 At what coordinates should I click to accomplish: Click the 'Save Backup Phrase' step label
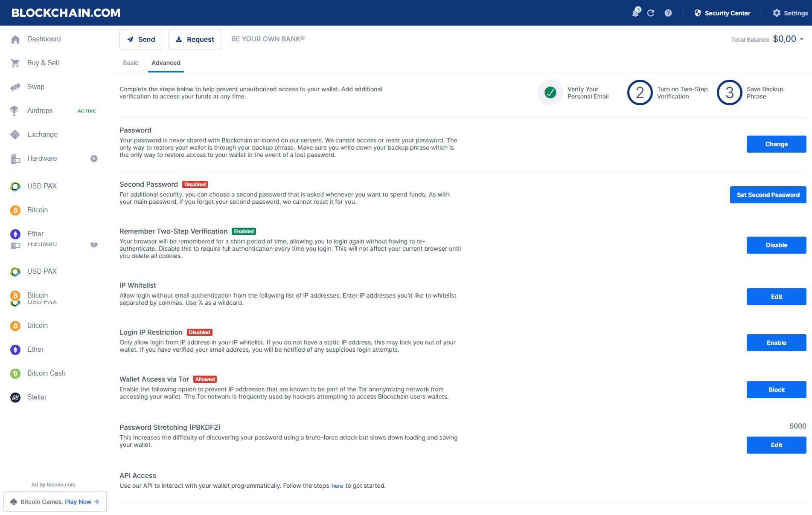click(765, 93)
